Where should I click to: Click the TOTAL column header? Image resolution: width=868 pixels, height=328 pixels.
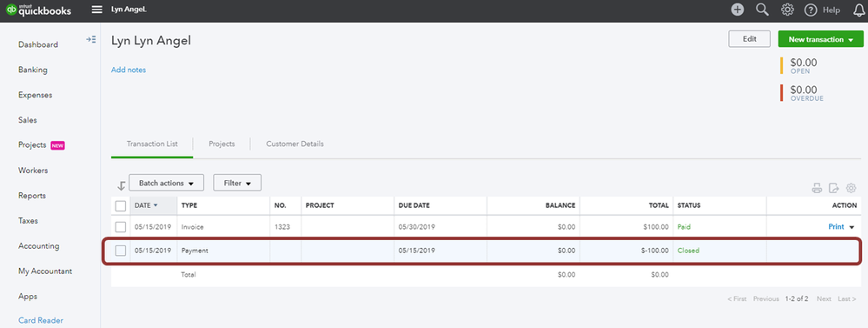pos(659,205)
